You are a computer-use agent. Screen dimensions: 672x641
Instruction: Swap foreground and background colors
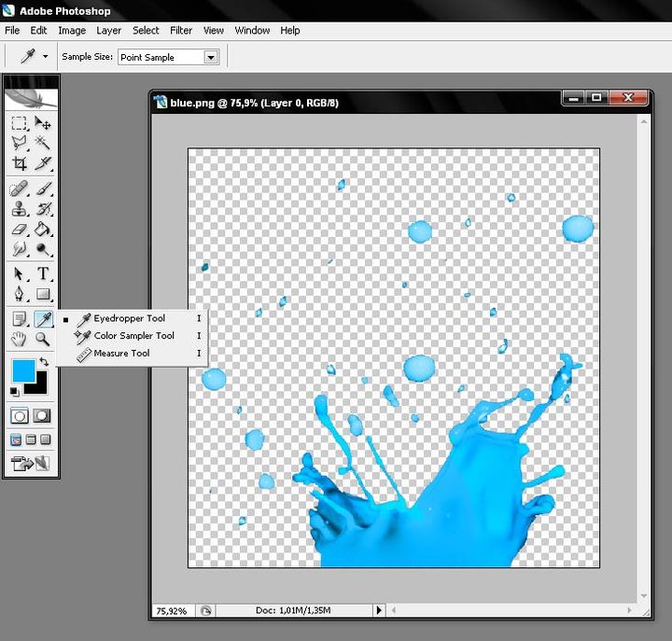click(44, 362)
